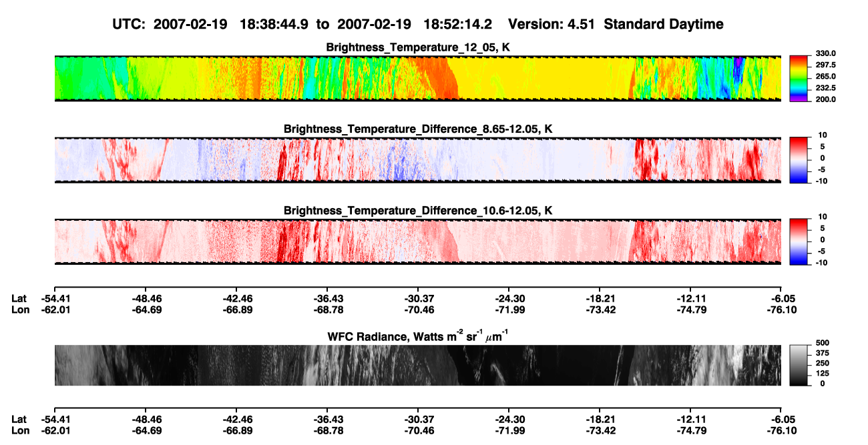
Task: Click the 'Version: 4.51 Standard Daytime' text
Action: click(x=616, y=25)
